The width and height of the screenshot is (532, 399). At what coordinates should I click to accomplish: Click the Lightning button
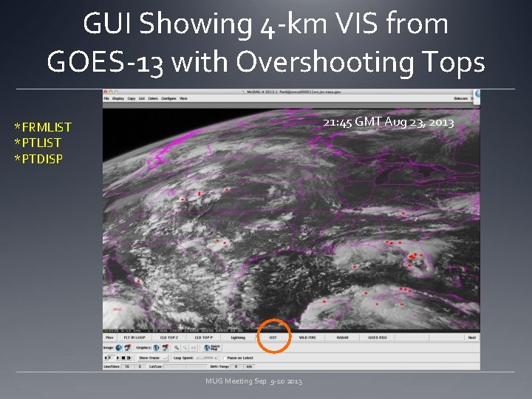pyautogui.click(x=238, y=338)
